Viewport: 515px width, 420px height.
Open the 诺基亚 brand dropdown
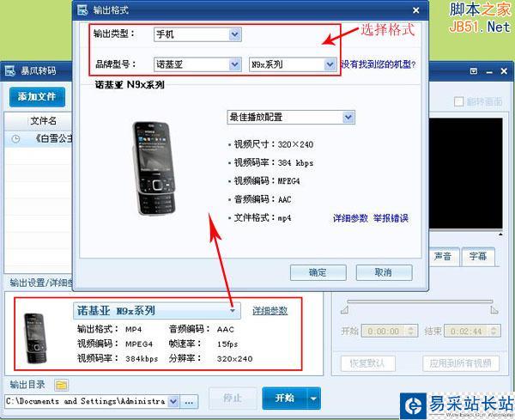197,64
